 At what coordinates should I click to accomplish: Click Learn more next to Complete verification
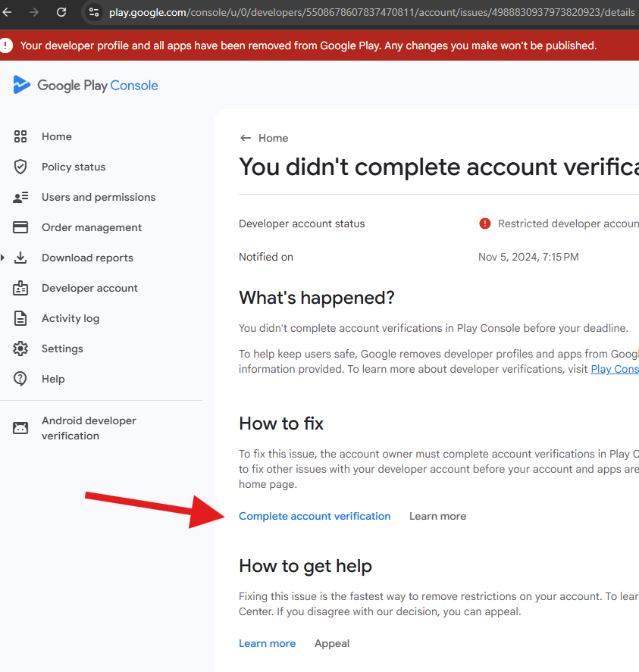point(437,516)
